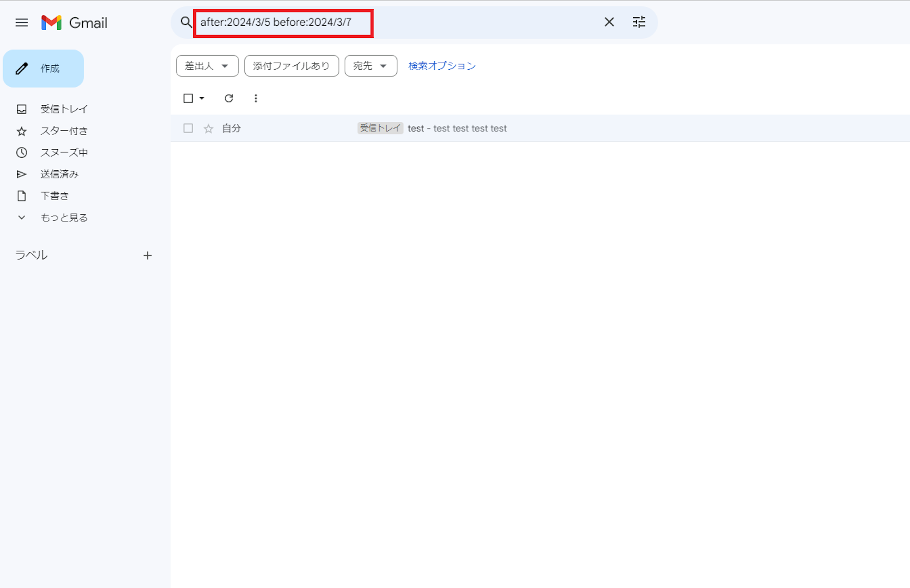Expand the 宛先 filter dropdown
Image resolution: width=910 pixels, height=588 pixels.
(x=371, y=66)
